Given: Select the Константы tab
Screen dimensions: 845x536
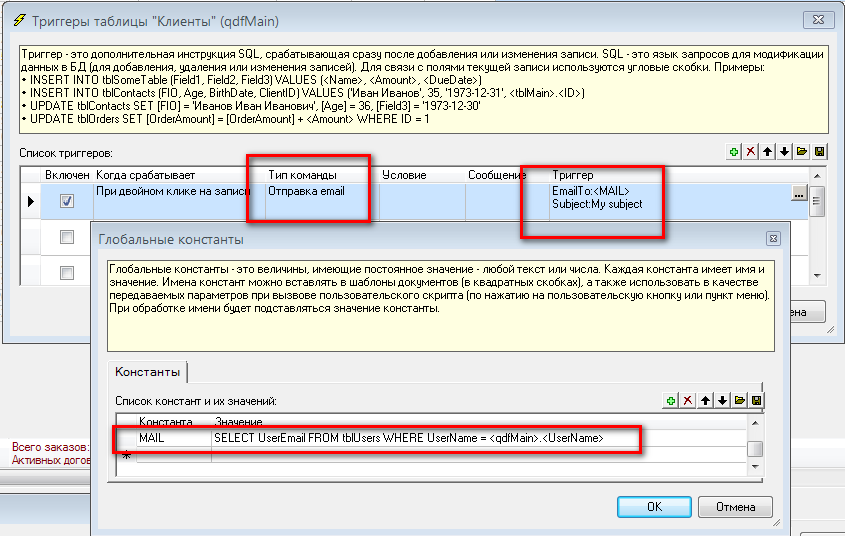Looking at the screenshot, I should point(148,372).
